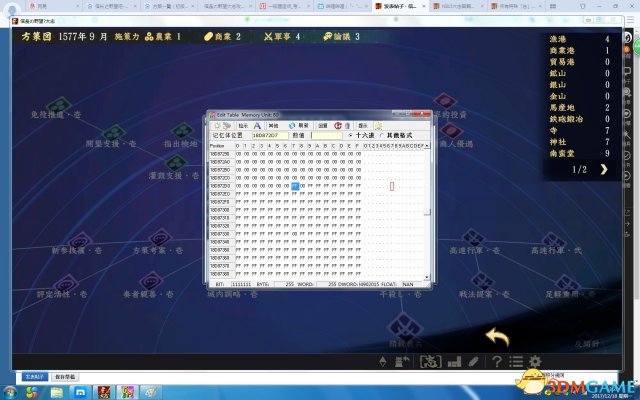Screen dimensions: 640x400
Task: Go to next page arrow beside 1/2
Action: click(603, 169)
